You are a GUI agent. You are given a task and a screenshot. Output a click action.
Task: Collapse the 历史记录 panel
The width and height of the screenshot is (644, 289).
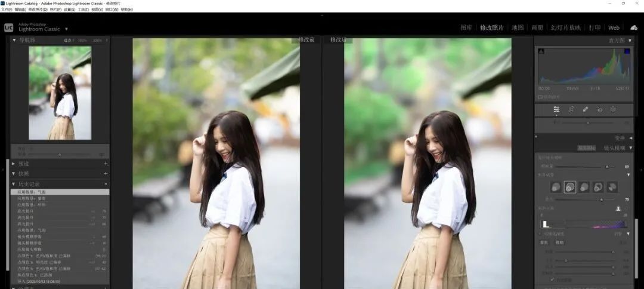(14, 184)
